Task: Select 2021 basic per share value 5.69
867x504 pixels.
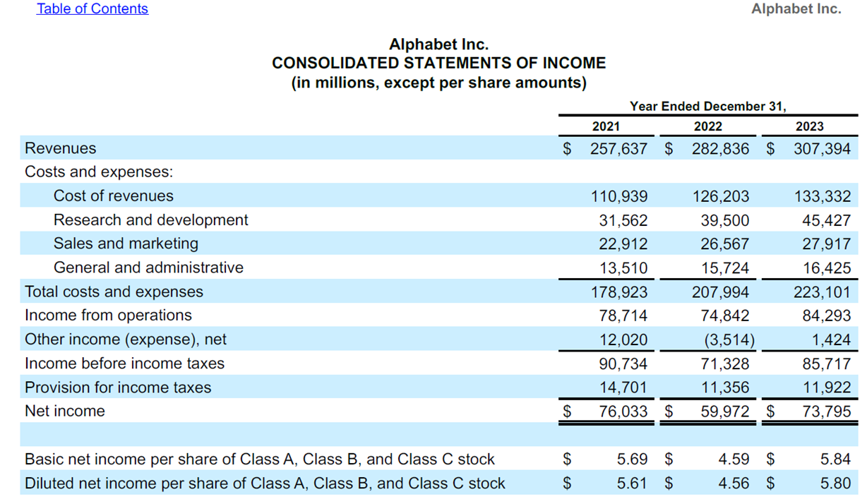Action: pyautogui.click(x=633, y=460)
